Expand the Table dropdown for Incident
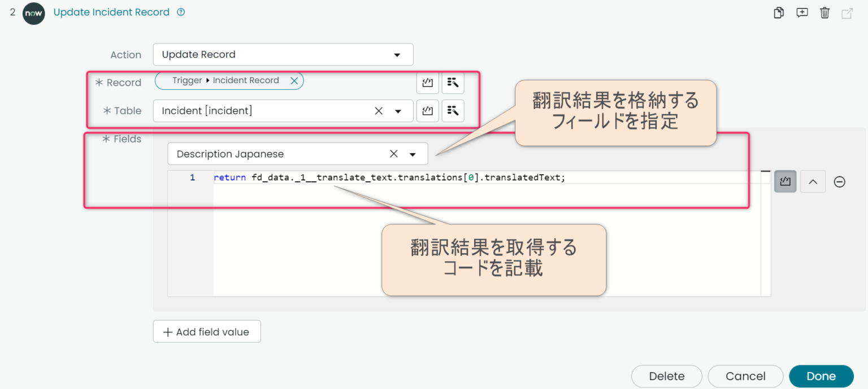The width and height of the screenshot is (868, 389). point(400,111)
